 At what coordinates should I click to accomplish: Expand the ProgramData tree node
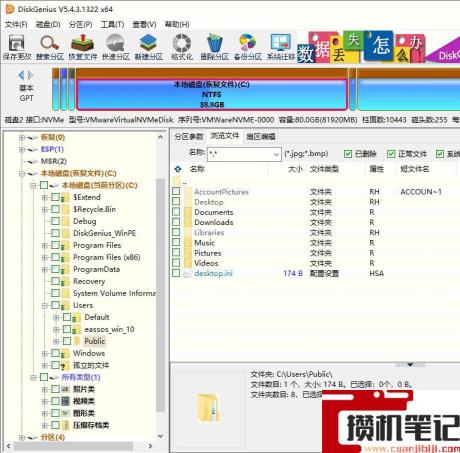click(x=45, y=269)
